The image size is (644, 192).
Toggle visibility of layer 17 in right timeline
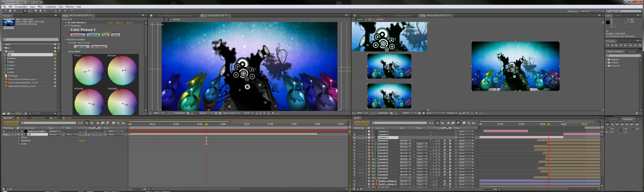354,181
